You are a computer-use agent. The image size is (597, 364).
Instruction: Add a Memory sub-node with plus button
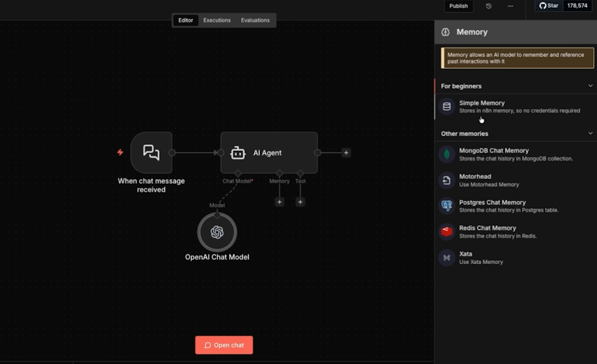280,202
